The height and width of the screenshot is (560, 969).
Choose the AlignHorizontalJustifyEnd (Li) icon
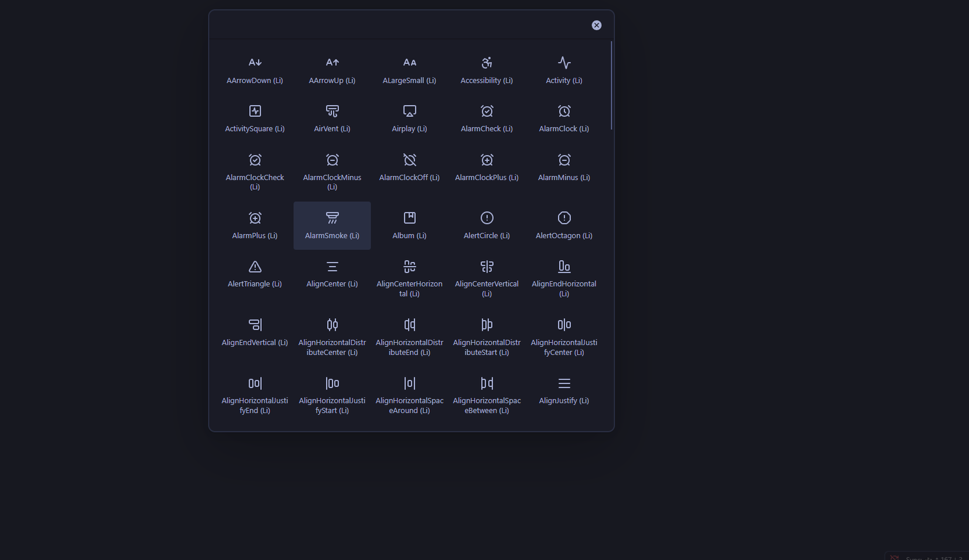pos(255,383)
